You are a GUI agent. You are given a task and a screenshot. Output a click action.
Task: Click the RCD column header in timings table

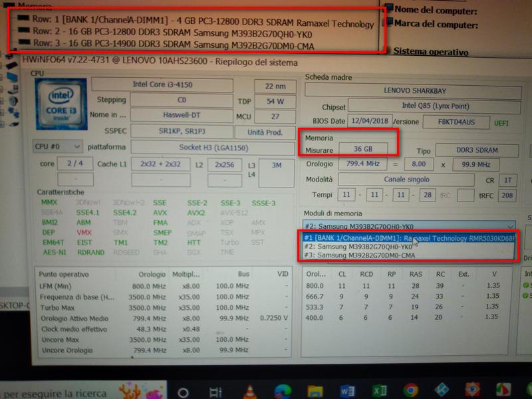pos(366,274)
